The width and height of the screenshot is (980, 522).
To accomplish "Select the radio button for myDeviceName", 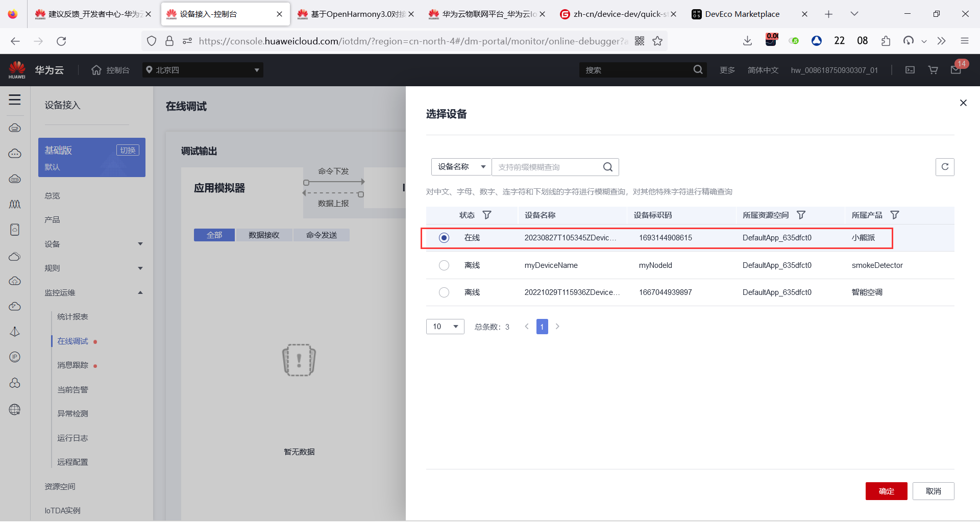I will click(x=444, y=265).
